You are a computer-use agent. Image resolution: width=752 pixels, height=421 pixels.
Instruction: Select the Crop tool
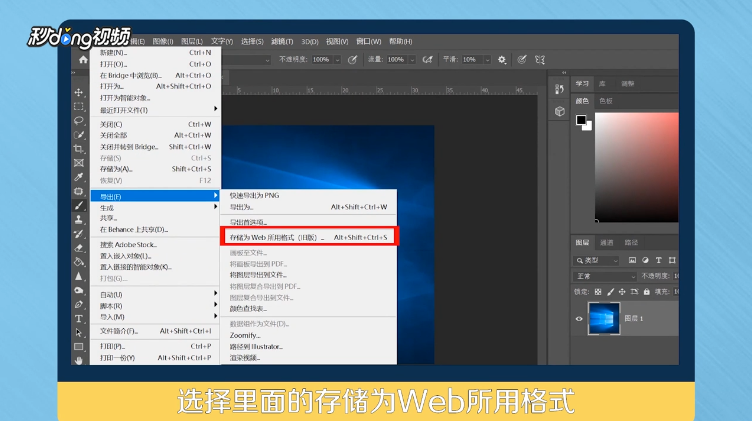click(x=79, y=149)
